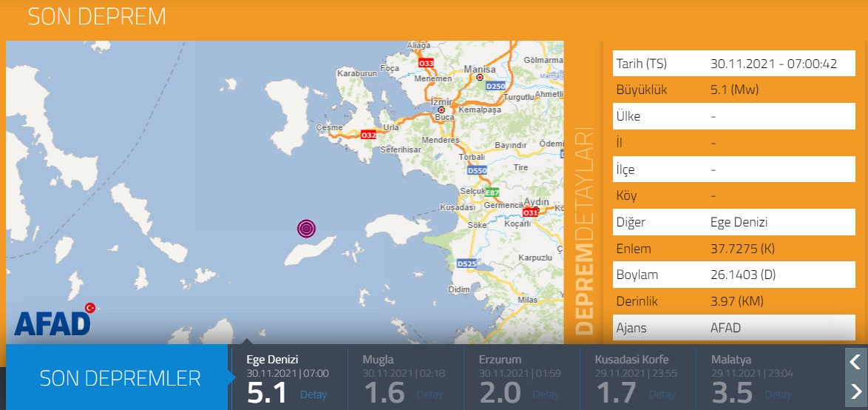Open Detay link for Ege Denizi 5.1
Screen dimensions: 868x410
pos(313,395)
